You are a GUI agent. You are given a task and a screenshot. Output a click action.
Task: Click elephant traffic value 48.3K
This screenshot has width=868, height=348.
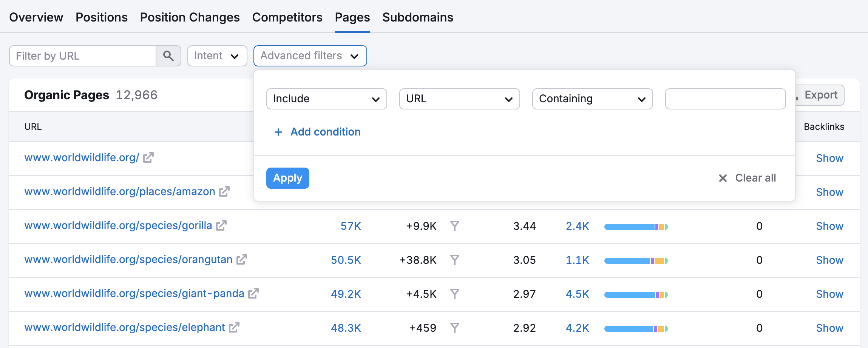(346, 328)
